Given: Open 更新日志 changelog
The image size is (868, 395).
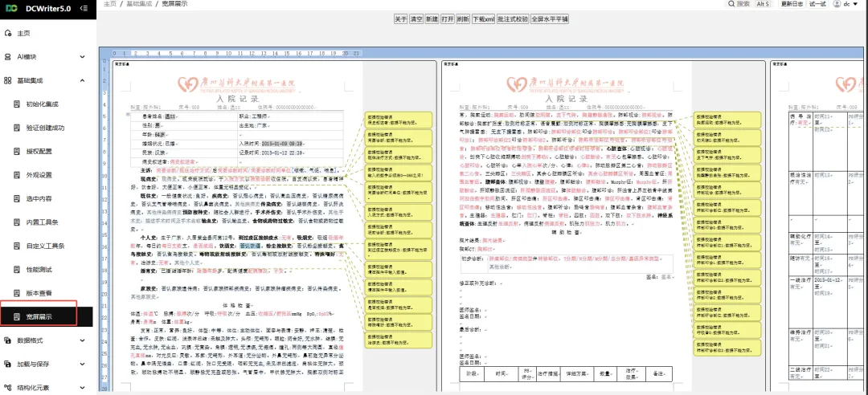Looking at the screenshot, I should click(x=792, y=4).
